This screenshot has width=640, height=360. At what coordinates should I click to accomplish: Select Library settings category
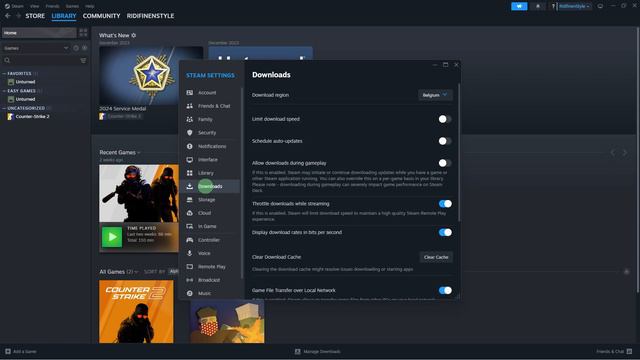(x=210, y=173)
